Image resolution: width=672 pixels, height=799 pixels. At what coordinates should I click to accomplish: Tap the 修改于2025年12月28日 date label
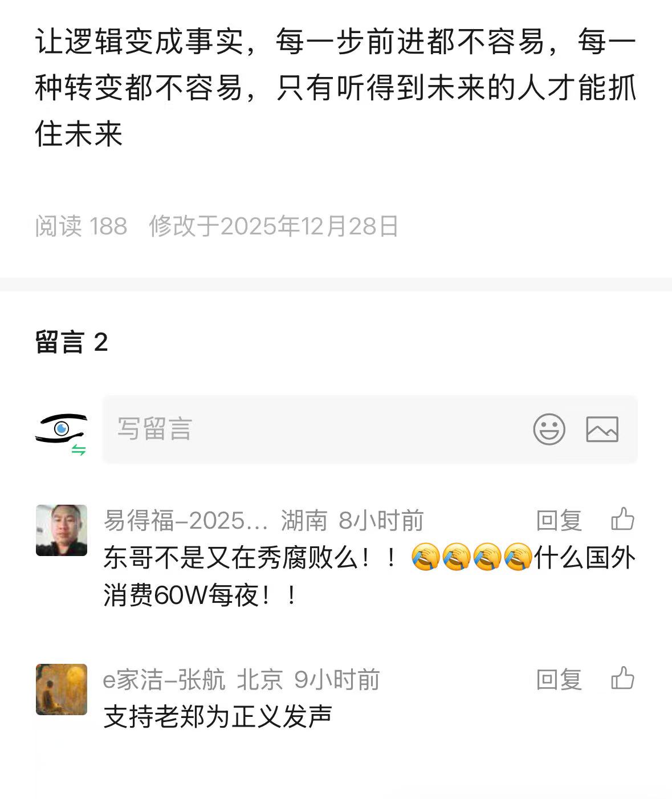tap(274, 226)
